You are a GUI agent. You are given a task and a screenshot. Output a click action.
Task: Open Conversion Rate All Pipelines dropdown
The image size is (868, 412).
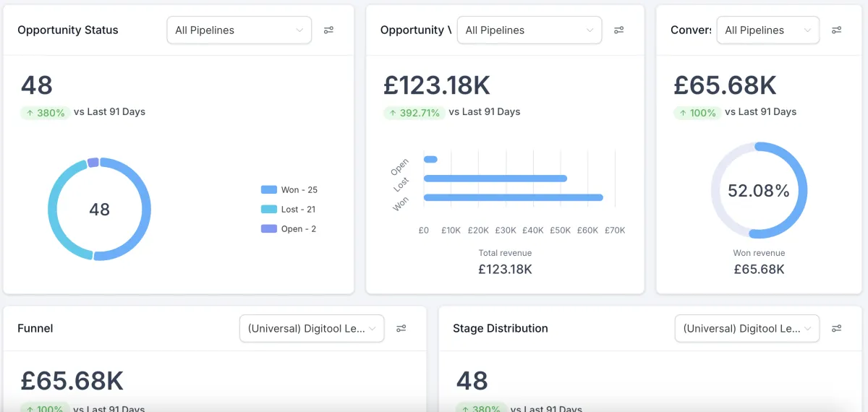pos(767,30)
